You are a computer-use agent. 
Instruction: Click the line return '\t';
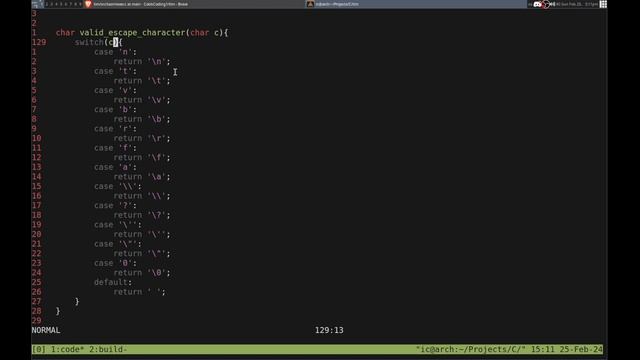coord(142,81)
